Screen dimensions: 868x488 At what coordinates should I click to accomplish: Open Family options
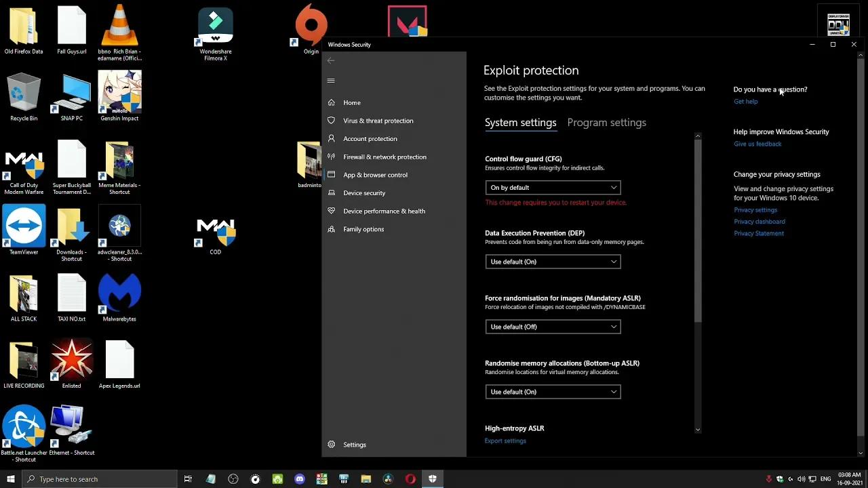click(363, 229)
